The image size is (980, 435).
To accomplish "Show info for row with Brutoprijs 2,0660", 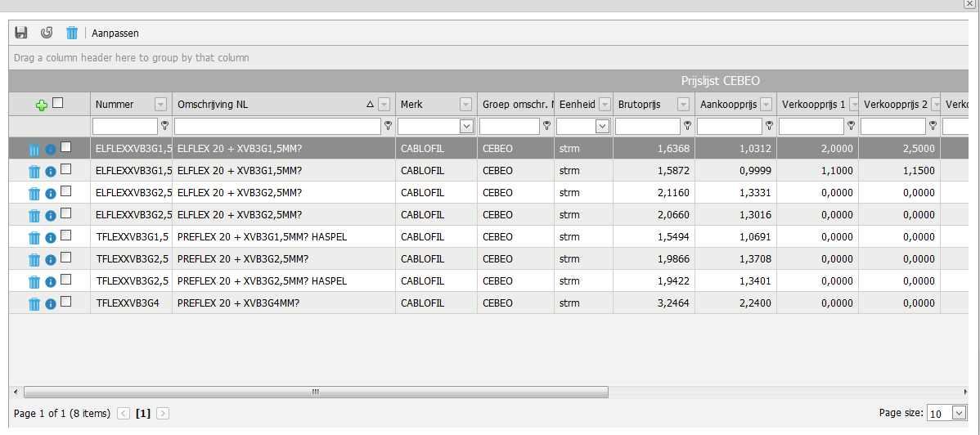I will coord(51,216).
